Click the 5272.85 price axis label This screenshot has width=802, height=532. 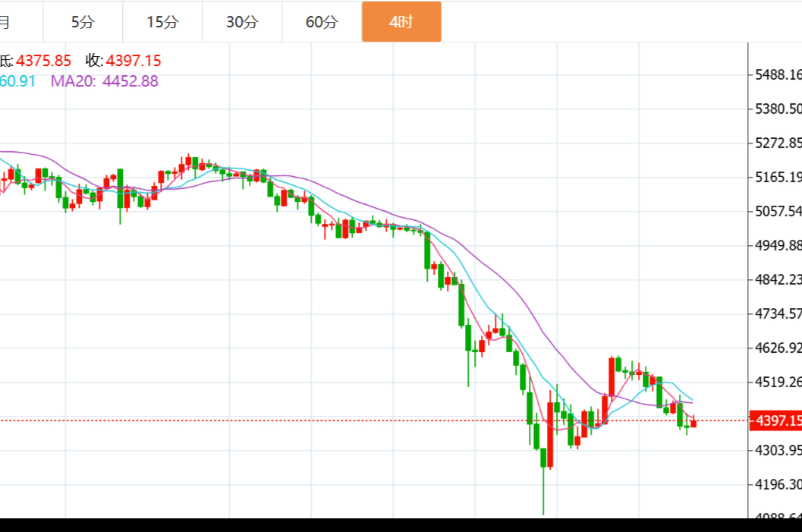coord(777,143)
